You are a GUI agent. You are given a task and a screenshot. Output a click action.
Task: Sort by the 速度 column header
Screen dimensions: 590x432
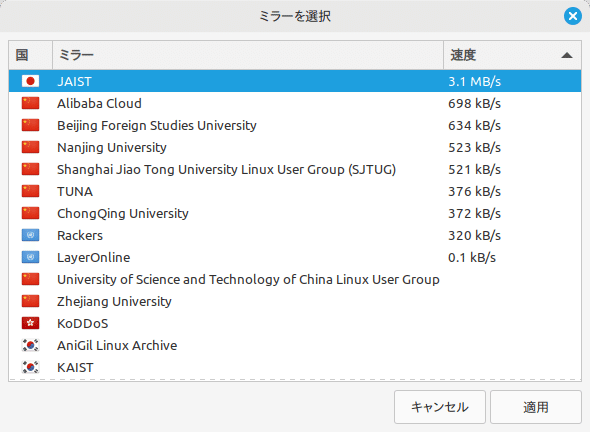(512, 55)
